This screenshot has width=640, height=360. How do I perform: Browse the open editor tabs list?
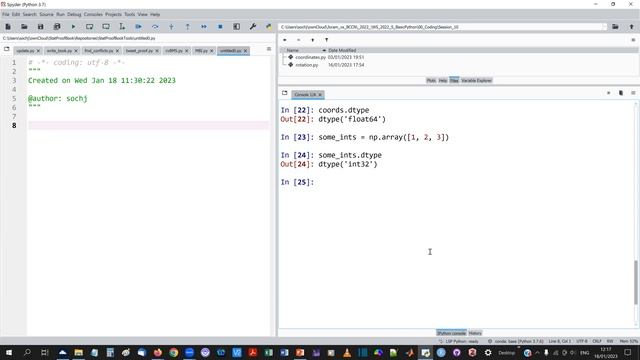point(7,49)
